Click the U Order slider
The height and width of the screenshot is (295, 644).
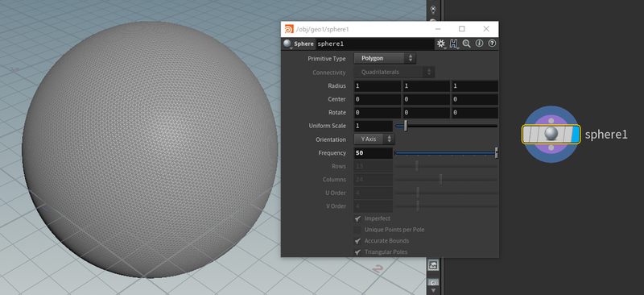coord(446,193)
